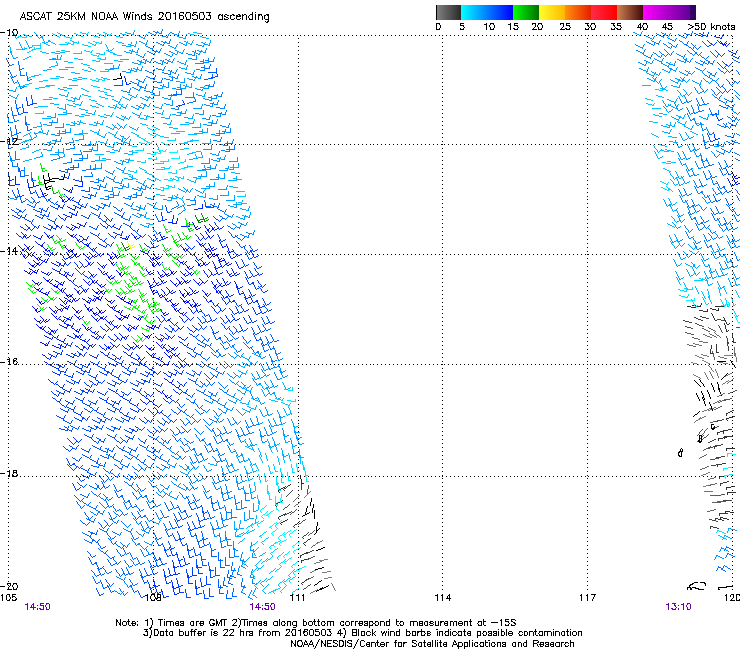Click "NOAA/NESDIS/Center for Satellite Applications and Research" credit
The width and height of the screenshot is (740, 650).
(432, 644)
